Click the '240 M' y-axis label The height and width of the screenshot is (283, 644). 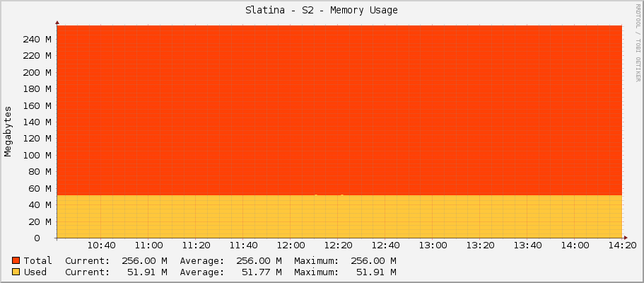pyautogui.click(x=37, y=40)
